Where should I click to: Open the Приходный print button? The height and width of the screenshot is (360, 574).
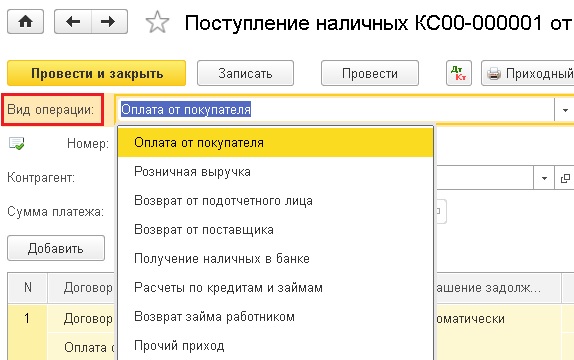click(528, 73)
